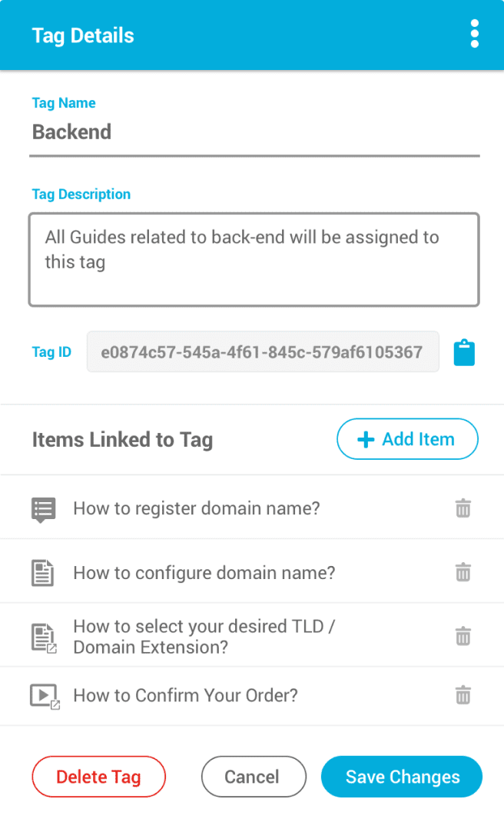
Task: Delete 'How to register domain name?' item
Action: (x=463, y=508)
